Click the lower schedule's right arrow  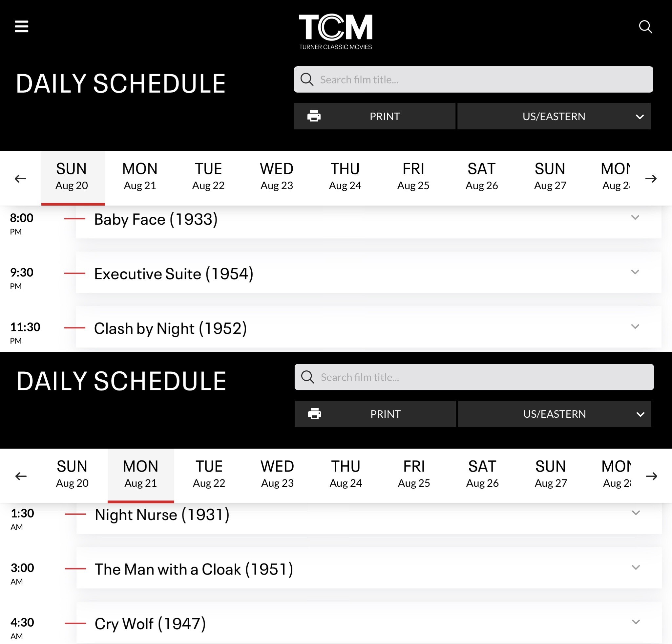(651, 476)
